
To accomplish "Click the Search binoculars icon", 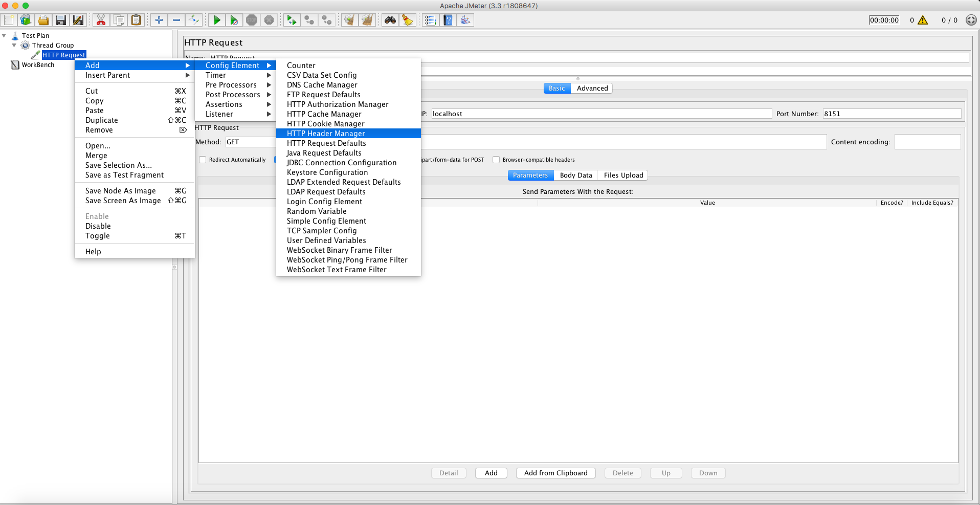I will click(x=390, y=20).
